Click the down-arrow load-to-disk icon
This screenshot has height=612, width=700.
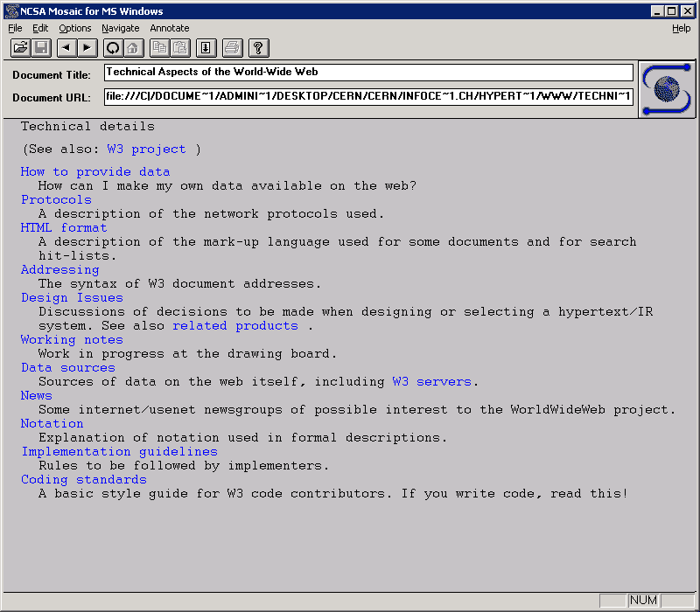point(206,48)
